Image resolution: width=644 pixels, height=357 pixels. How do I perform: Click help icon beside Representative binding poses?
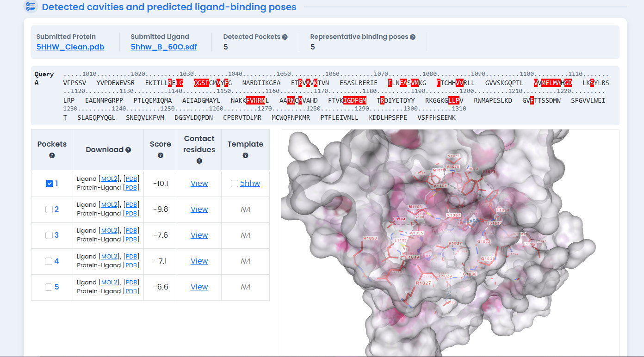(413, 37)
